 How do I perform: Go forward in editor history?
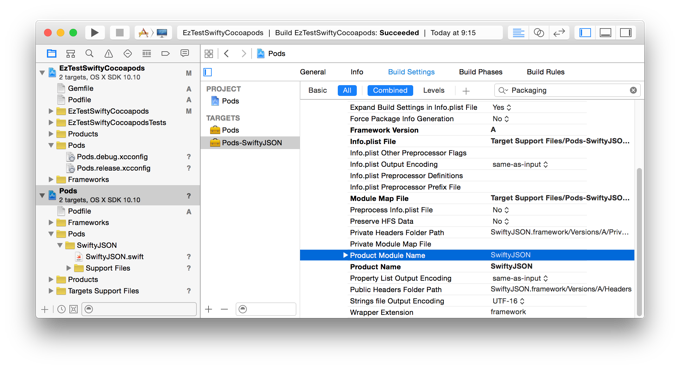243,53
